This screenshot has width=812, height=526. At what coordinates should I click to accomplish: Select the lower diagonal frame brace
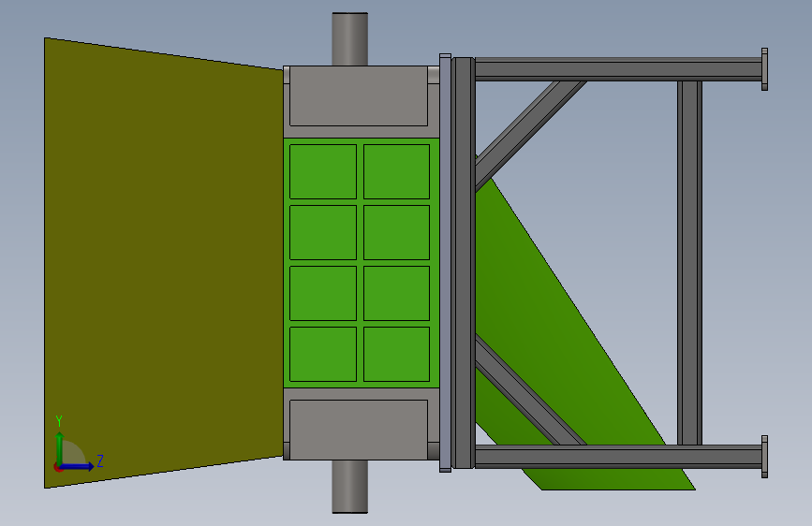(x=529, y=390)
